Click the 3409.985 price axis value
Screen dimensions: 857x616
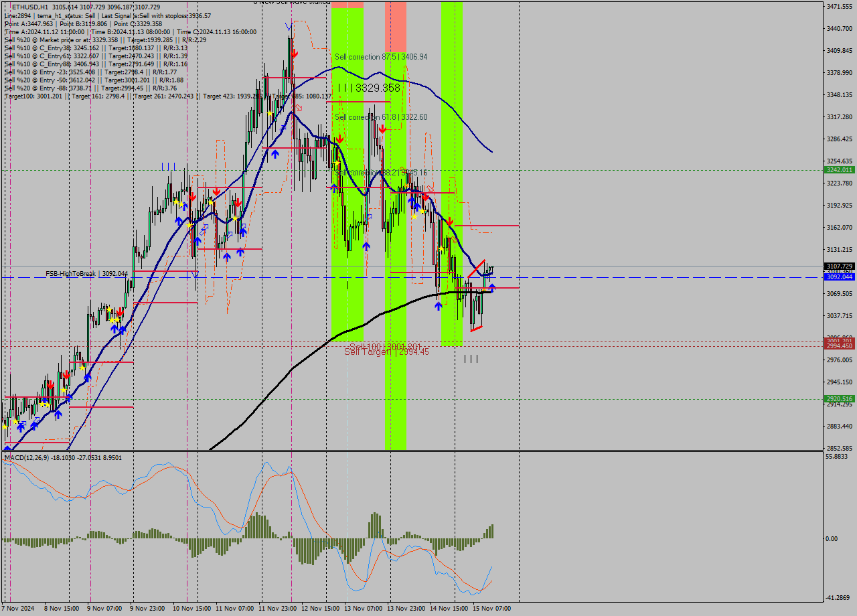click(839, 50)
